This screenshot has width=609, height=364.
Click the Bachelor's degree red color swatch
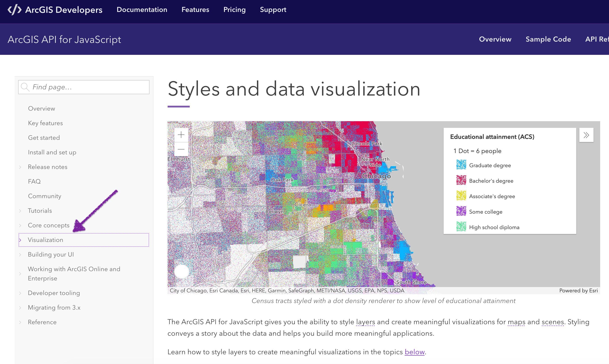461,181
